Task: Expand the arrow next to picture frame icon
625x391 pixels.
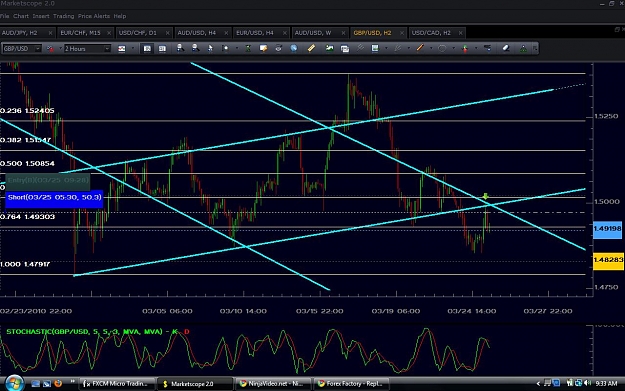Action: (x=386, y=49)
